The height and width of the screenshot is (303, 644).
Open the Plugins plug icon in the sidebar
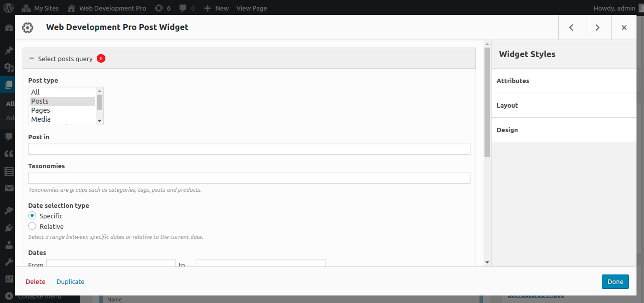pyautogui.click(x=9, y=228)
